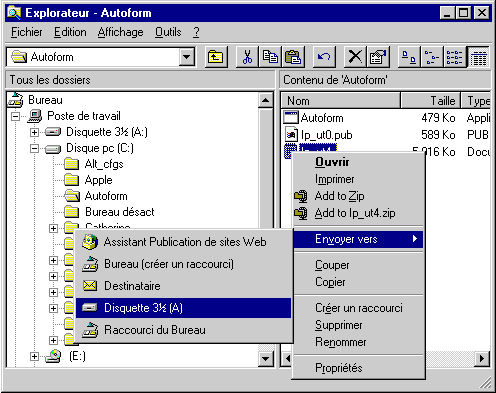
Task: Click the Bureau desktop icon in tree
Action: tap(16, 100)
